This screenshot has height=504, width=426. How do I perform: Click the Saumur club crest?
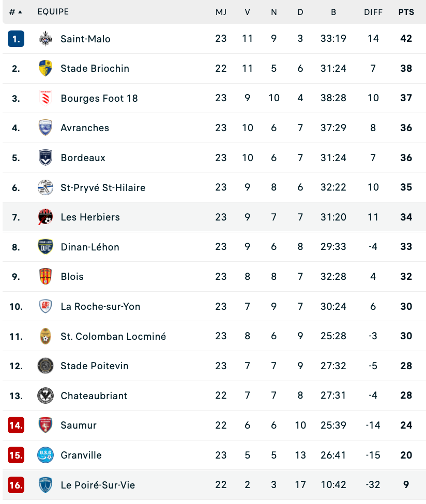tap(45, 426)
